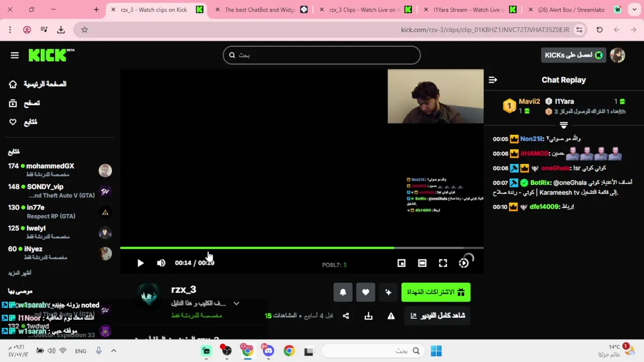
Task: Click شاهد كامل الفيديو watch full video
Action: 438,316
